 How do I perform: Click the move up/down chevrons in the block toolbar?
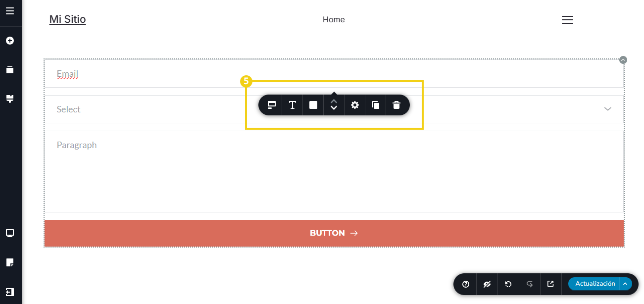(334, 105)
